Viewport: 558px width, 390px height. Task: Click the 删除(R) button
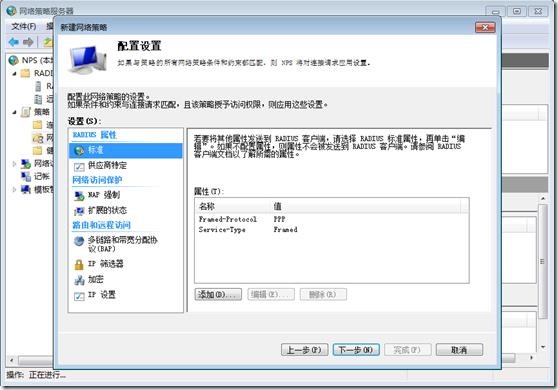323,294
